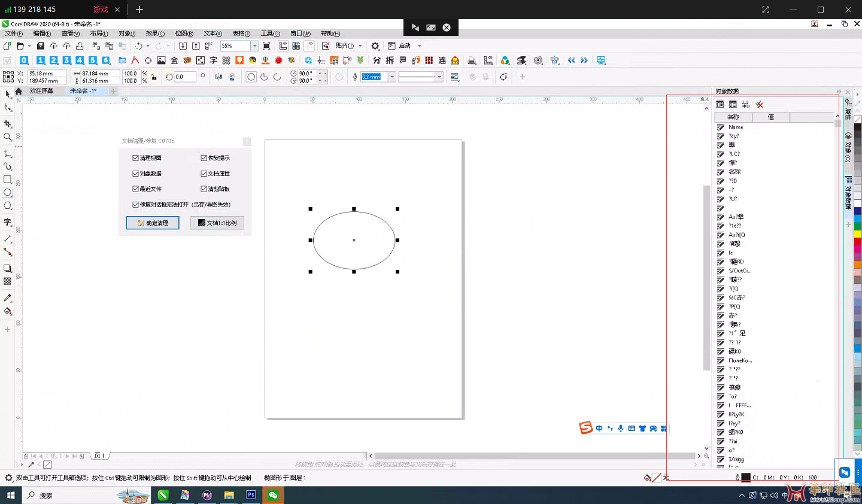Select the Ellipse tool in toolbox
The image size is (862, 504).
(x=8, y=193)
